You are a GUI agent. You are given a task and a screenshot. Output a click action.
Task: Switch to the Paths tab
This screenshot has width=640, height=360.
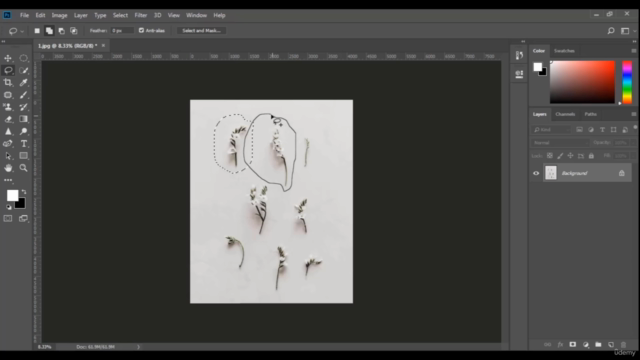[590, 114]
